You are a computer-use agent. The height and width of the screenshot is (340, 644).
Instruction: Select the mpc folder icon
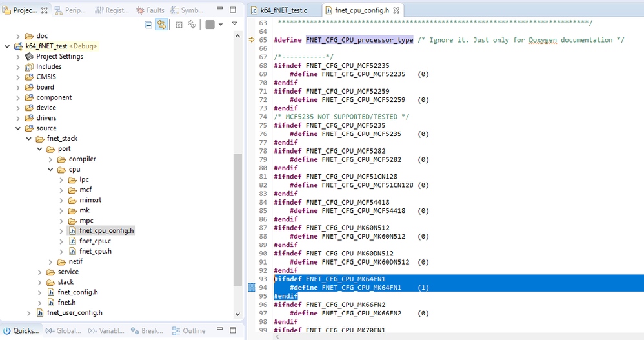pos(72,221)
